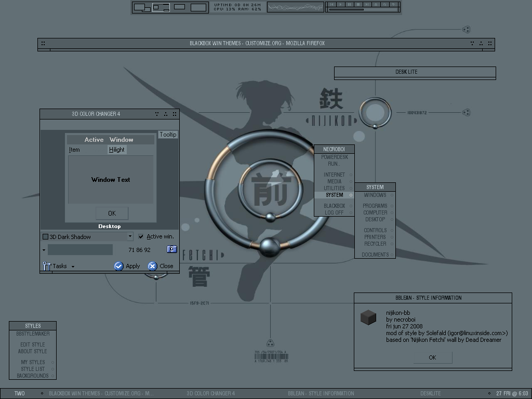Select the Desktop preview label

tap(109, 227)
